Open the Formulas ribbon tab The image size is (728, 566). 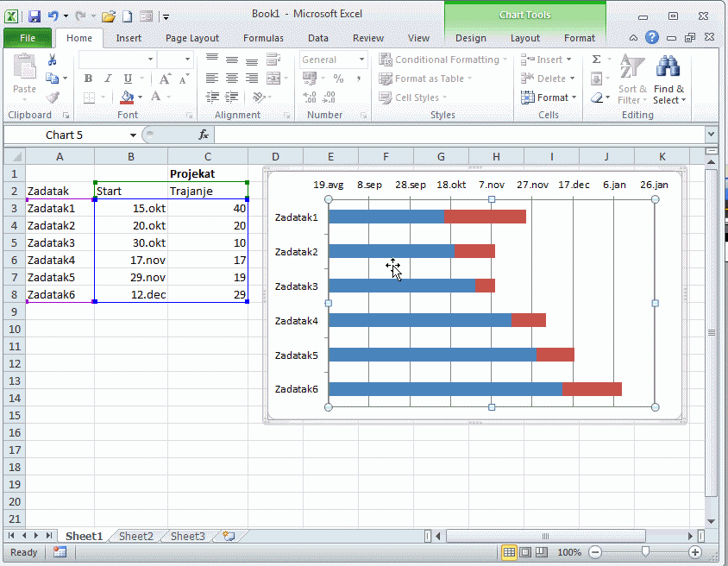263,38
